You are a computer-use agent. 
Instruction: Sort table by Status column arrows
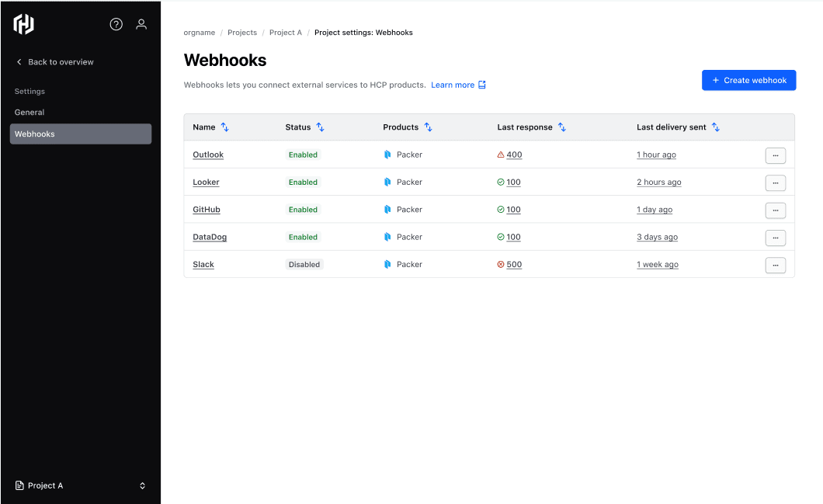click(320, 127)
